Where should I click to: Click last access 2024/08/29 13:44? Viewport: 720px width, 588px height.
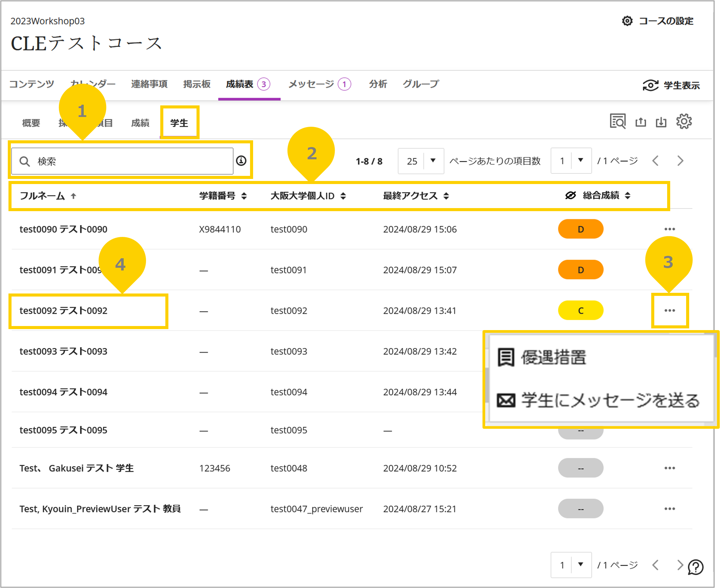[419, 392]
